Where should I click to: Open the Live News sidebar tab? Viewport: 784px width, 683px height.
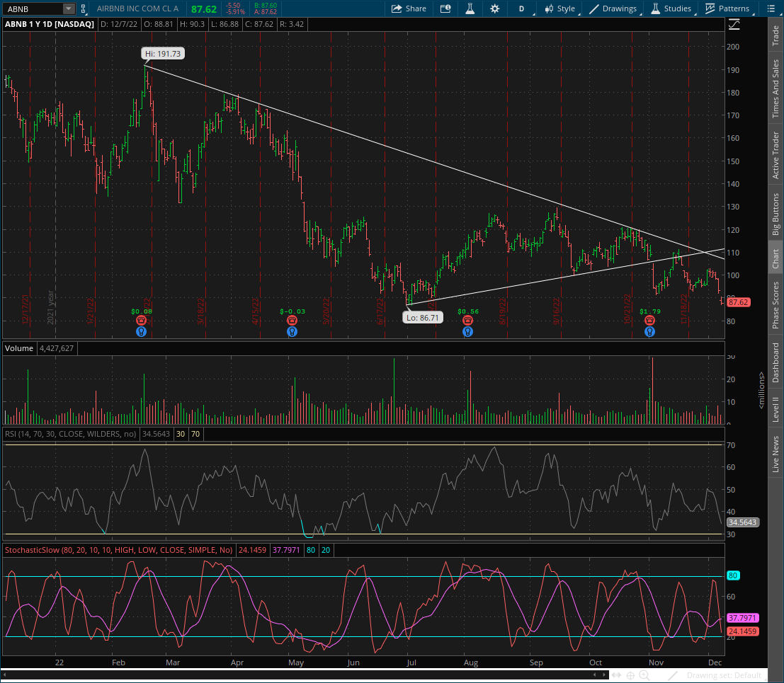[776, 454]
